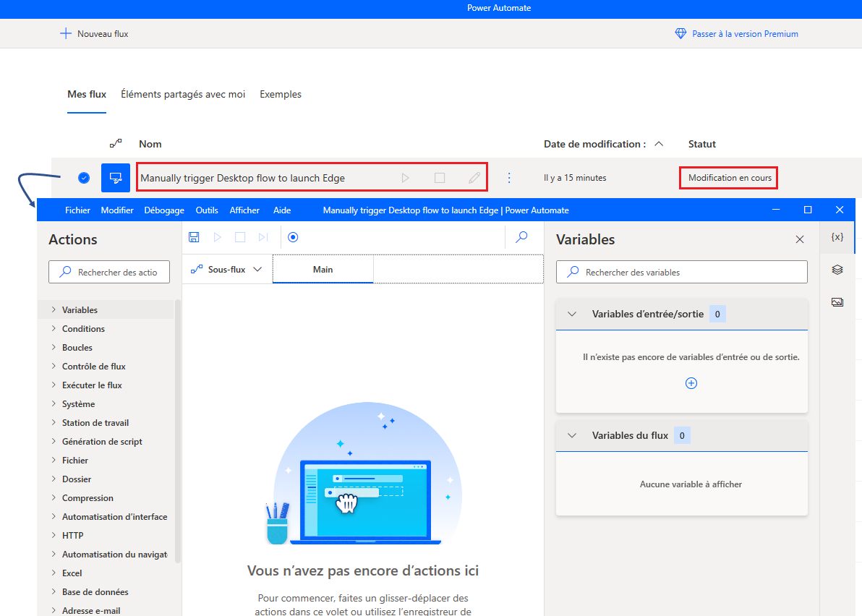Add an input/output variable with the plus icon
The width and height of the screenshot is (862, 616).
[x=691, y=383]
